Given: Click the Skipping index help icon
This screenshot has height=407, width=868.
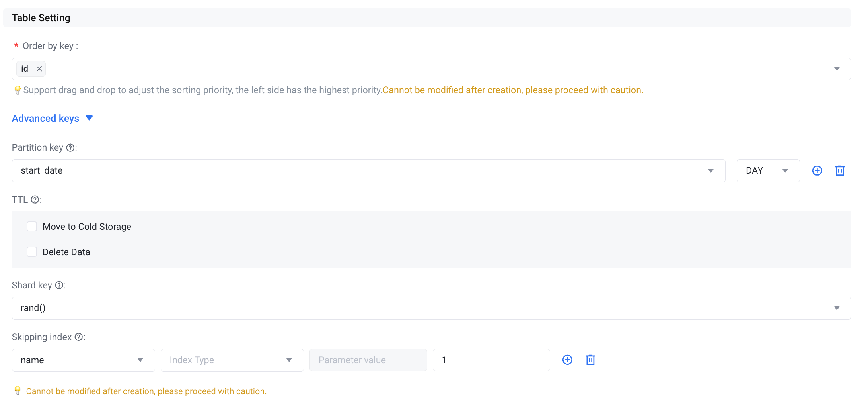Looking at the screenshot, I should coord(79,337).
